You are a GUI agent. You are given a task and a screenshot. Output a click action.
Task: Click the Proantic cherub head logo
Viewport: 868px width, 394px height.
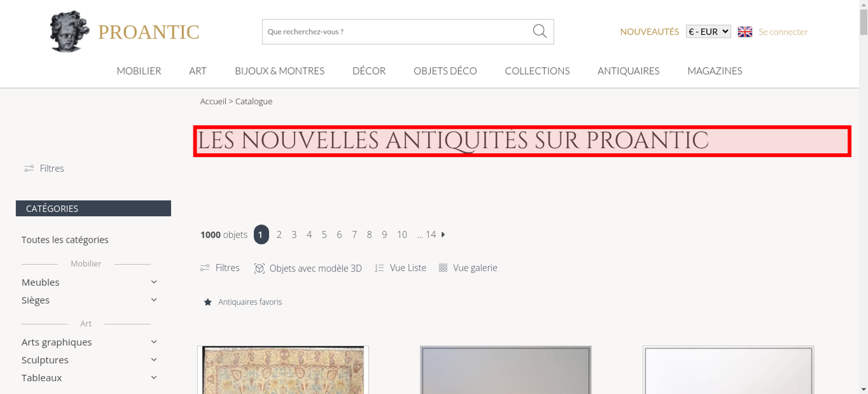tap(69, 31)
